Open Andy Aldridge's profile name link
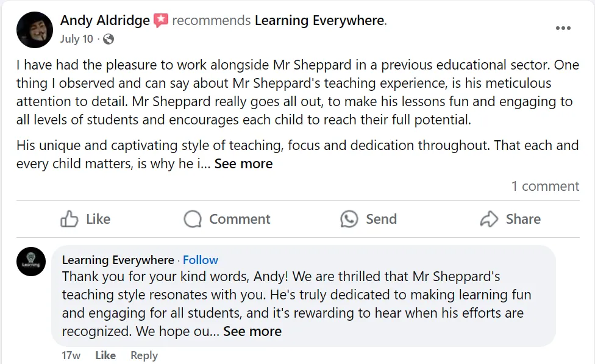595x364 pixels. pos(105,21)
